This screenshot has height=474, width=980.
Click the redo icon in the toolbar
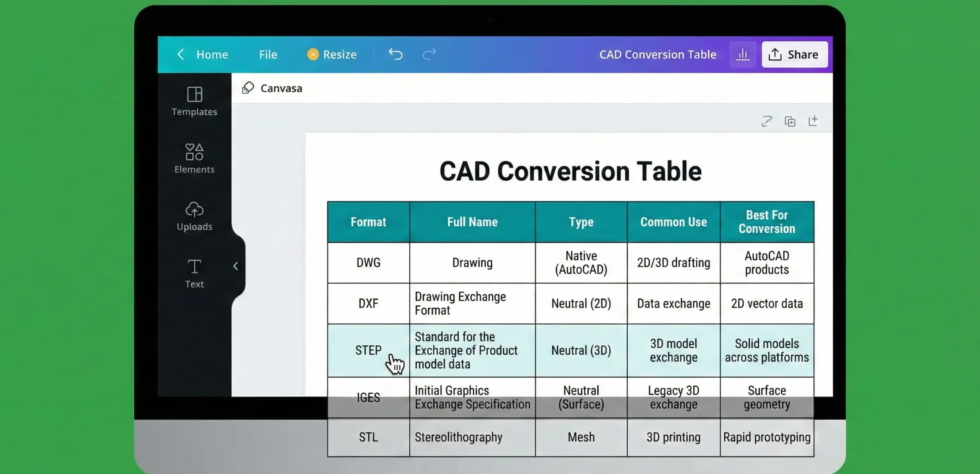[429, 54]
